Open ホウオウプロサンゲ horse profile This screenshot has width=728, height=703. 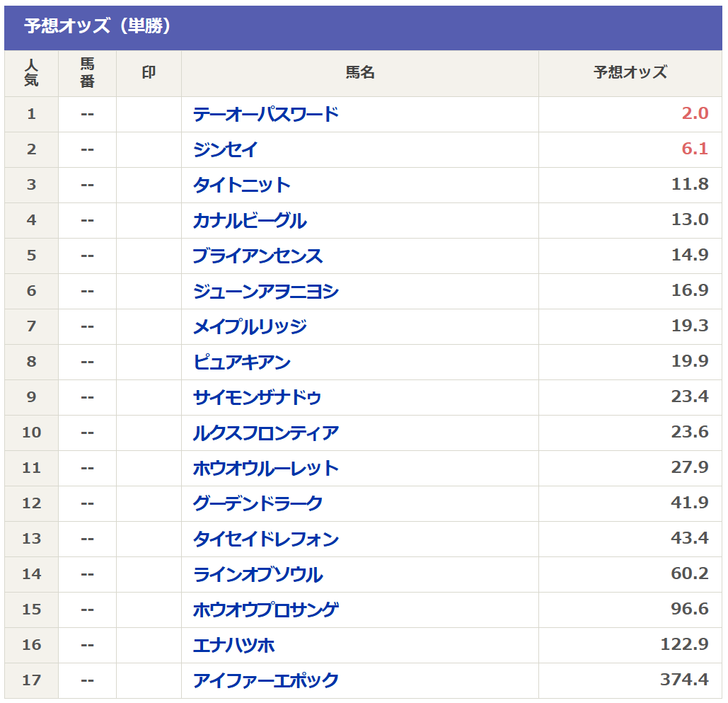tap(265, 610)
